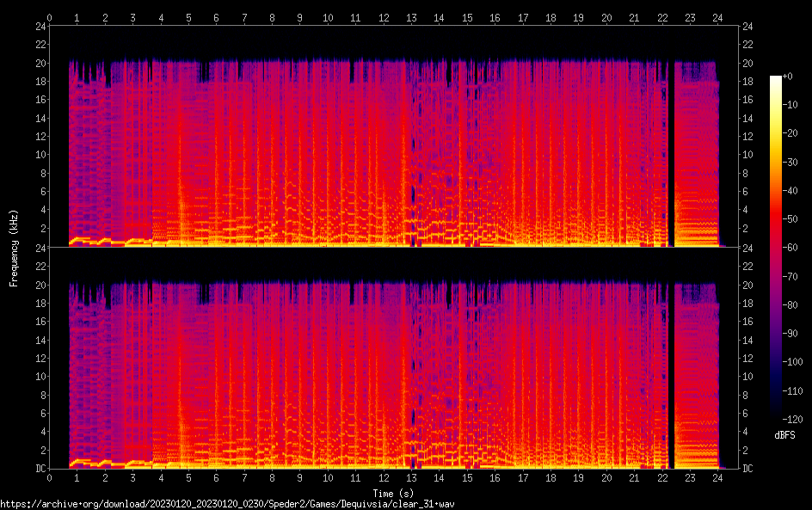Click the 10 kHz tick on lower right frequency axis
Viewport: 812px width, 510px height.
(748, 377)
